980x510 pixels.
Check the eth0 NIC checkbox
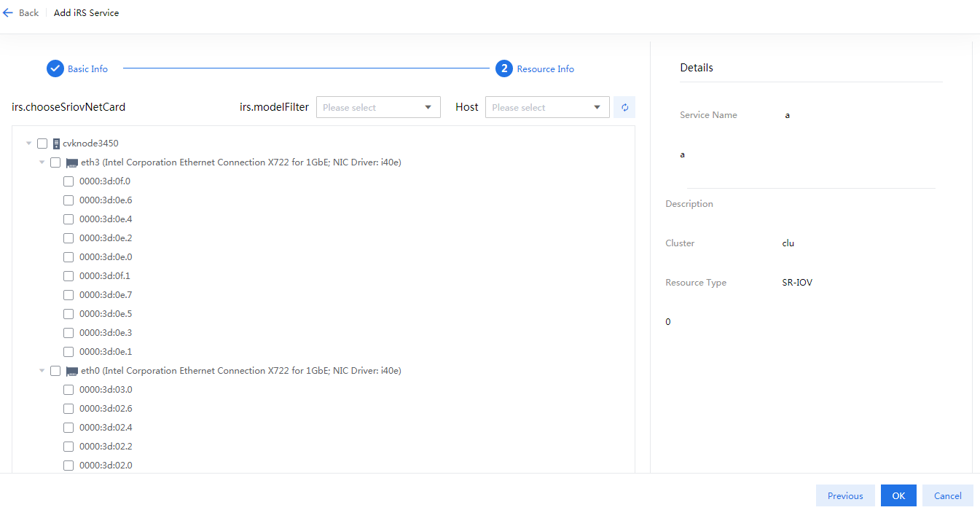55,371
